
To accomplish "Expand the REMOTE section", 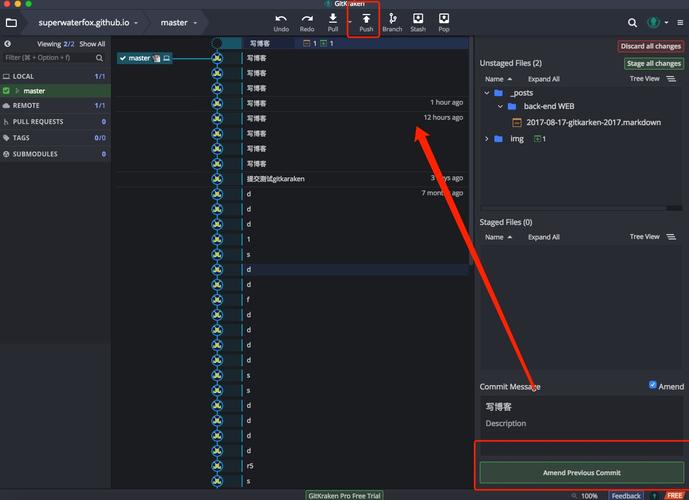I will click(55, 106).
